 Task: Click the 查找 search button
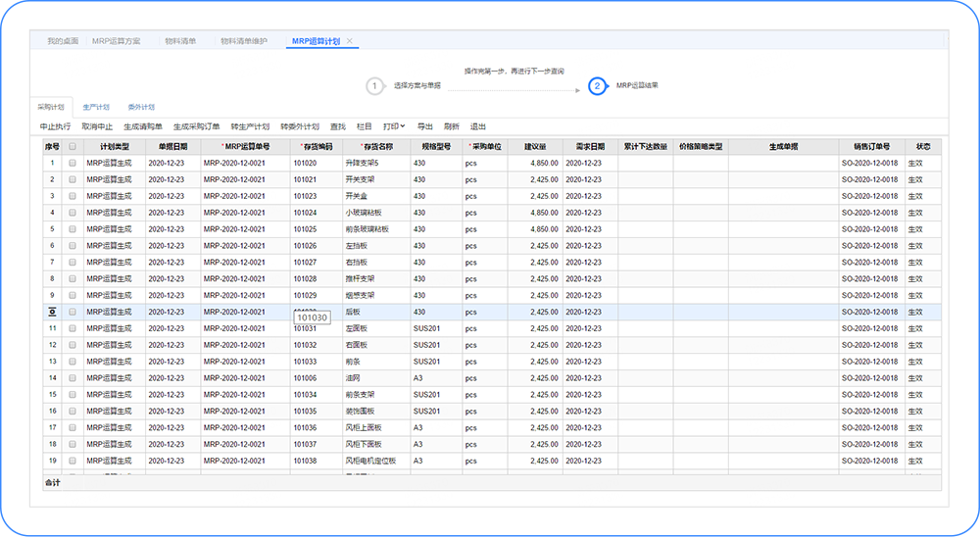338,126
